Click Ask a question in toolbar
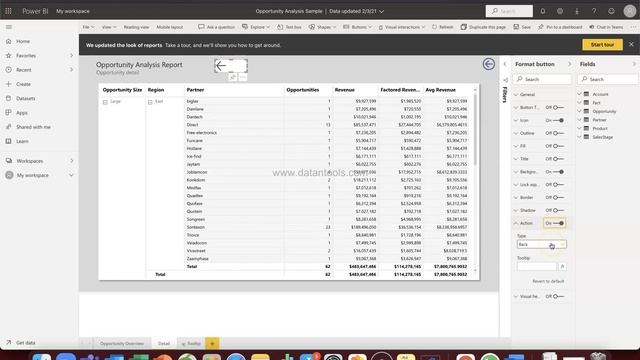Screen dimensions: 640x360 coord(216,27)
